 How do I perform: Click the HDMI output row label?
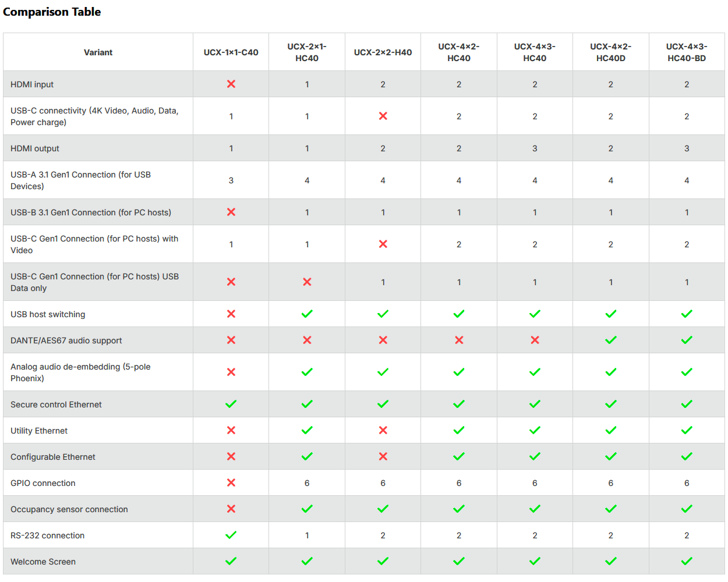(35, 148)
